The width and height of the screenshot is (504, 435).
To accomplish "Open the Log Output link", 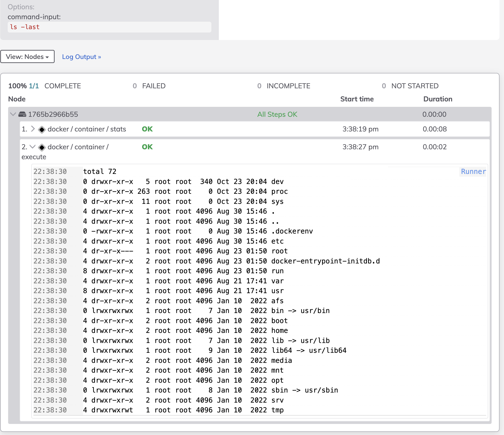I will (x=81, y=57).
